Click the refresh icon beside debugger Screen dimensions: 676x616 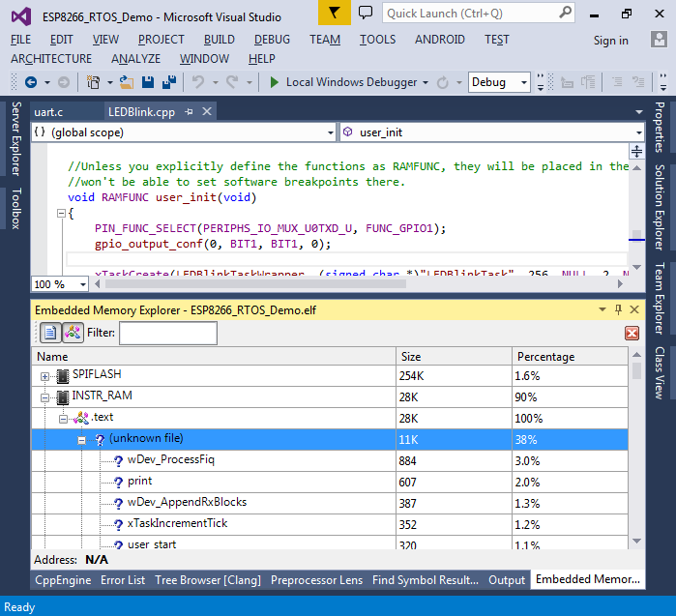[x=442, y=82]
